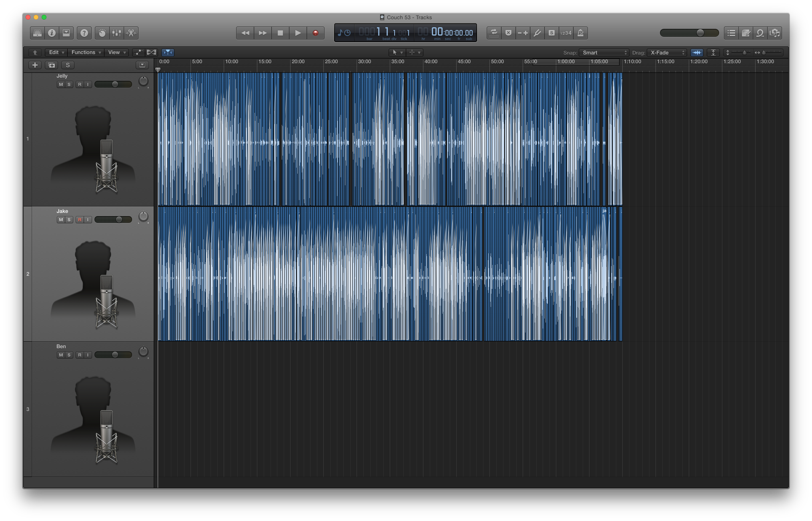Viewport: 812px width, 521px height.
Task: Toggle Waveform Zoom button
Action: coord(697,52)
